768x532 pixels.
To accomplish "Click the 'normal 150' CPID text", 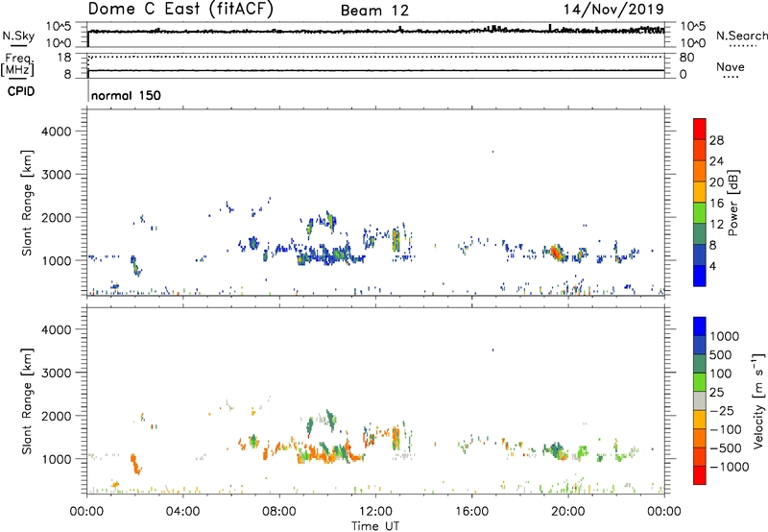I will (x=126, y=95).
